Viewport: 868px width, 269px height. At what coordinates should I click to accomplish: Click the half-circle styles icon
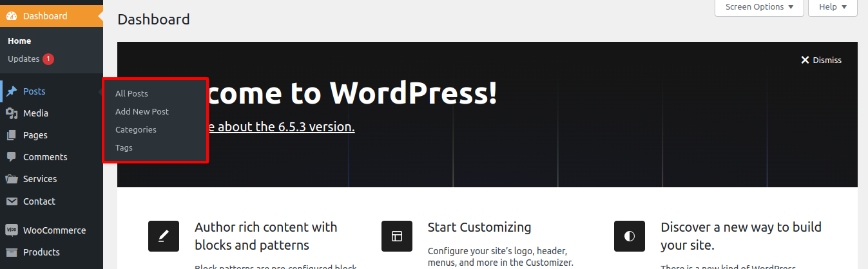[630, 236]
